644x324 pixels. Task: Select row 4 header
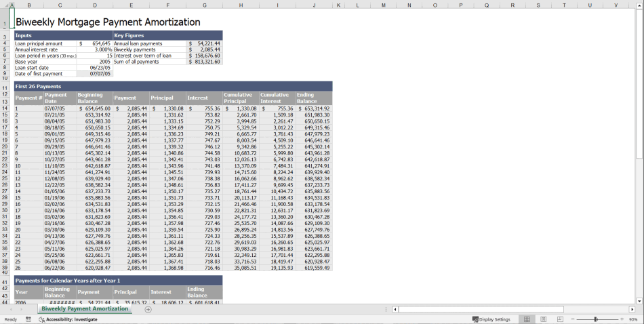[5, 43]
